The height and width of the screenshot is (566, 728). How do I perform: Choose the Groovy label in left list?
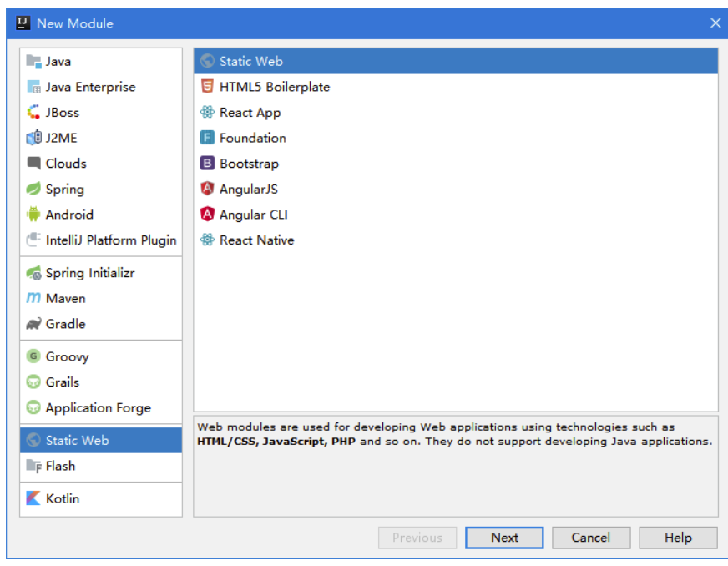[68, 357]
